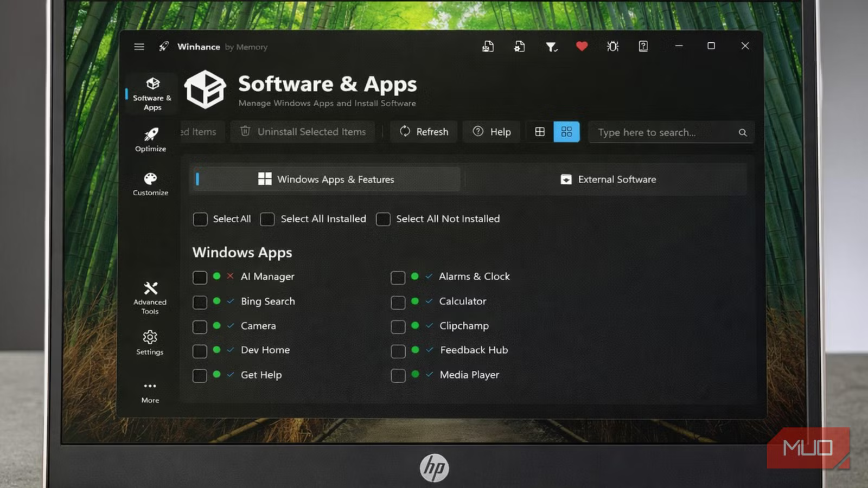This screenshot has height=488, width=868.
Task: Switch to the blue grid view icon
Action: tap(566, 132)
